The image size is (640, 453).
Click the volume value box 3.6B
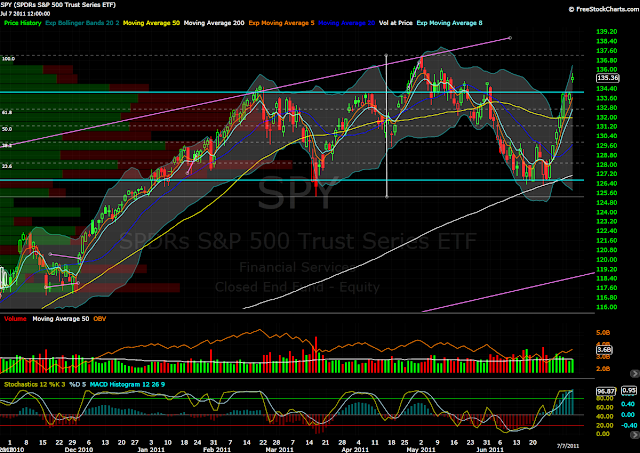click(x=604, y=350)
